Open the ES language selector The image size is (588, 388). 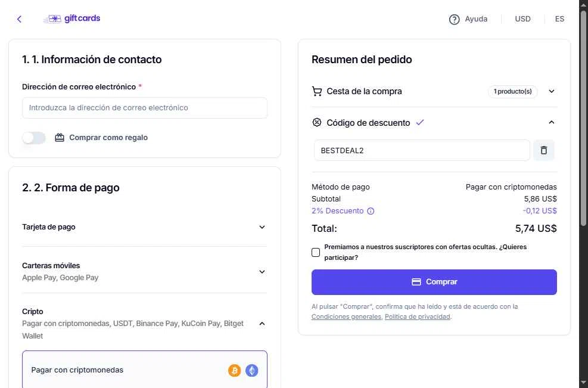pyautogui.click(x=559, y=18)
